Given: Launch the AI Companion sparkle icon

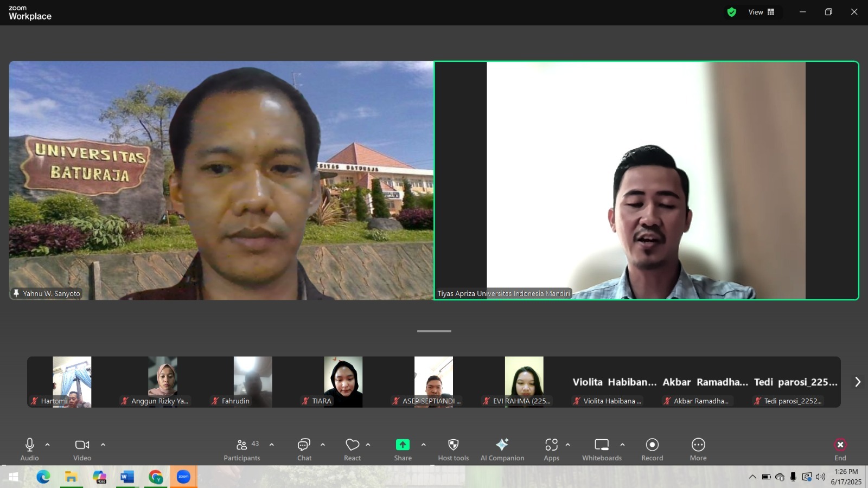Looking at the screenshot, I should pos(502,445).
